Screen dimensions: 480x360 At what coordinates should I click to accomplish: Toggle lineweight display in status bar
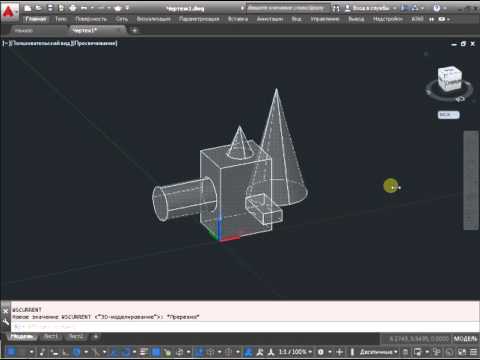pyautogui.click(x=144, y=352)
